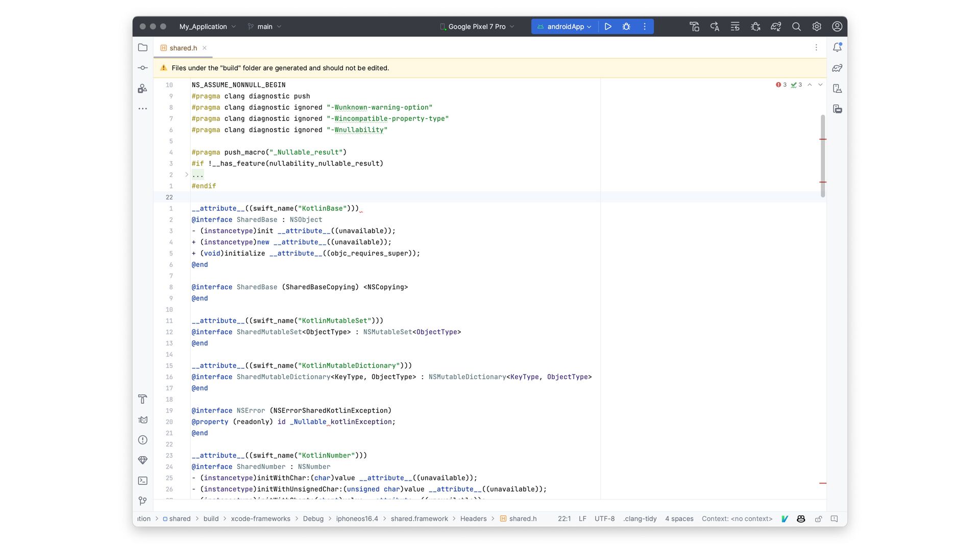980x551 pixels.
Task: Open the account profile icon
Action: tap(837, 27)
